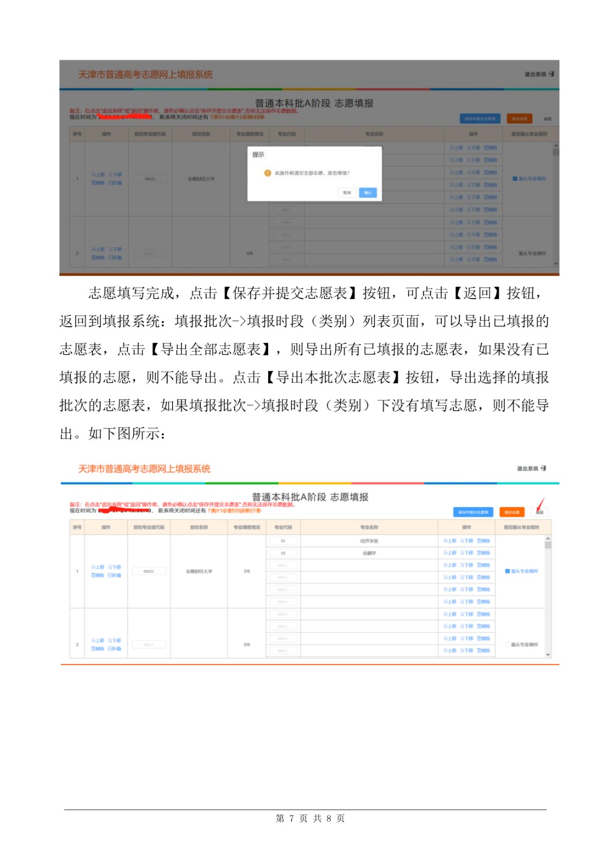
Task: Delete the 金融学 major row
Action: point(484,553)
